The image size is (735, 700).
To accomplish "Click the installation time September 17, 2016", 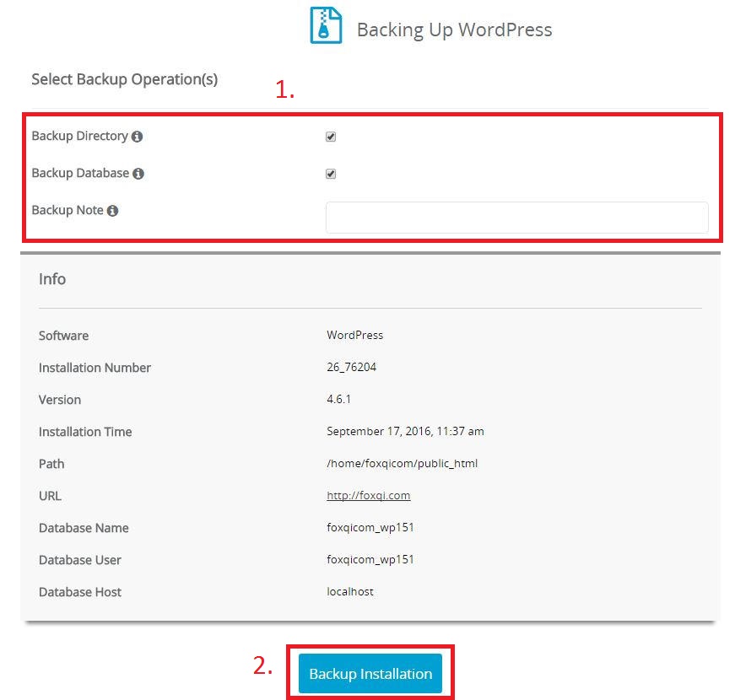I will [x=405, y=432].
